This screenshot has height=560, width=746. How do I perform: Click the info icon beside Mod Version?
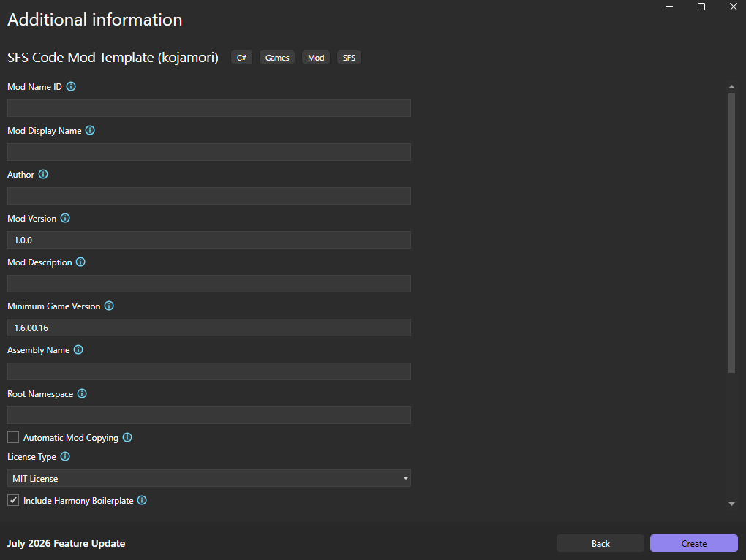pyautogui.click(x=65, y=218)
